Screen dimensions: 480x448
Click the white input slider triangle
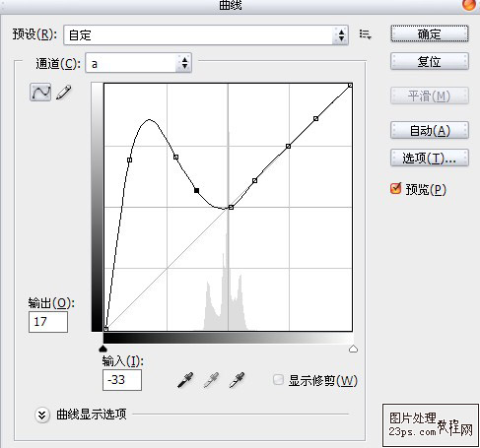point(353,349)
